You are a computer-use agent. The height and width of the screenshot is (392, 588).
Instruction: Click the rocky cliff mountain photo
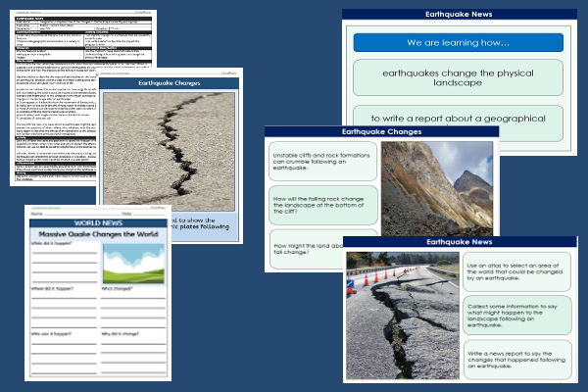pyautogui.click(x=437, y=189)
